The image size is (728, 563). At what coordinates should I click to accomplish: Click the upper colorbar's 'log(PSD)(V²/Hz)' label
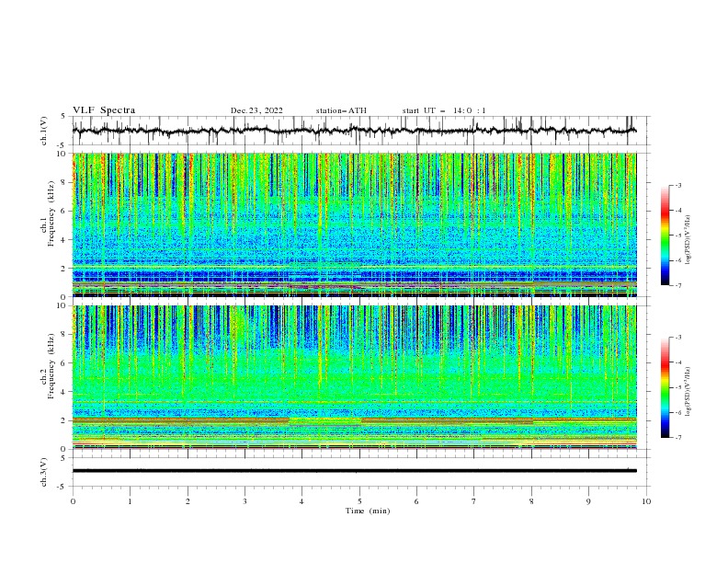(x=688, y=240)
